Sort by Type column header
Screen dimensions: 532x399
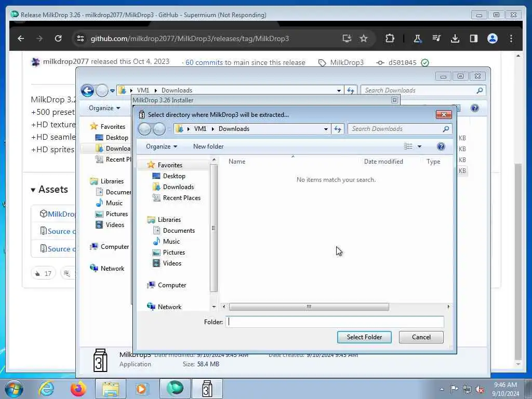point(433,162)
